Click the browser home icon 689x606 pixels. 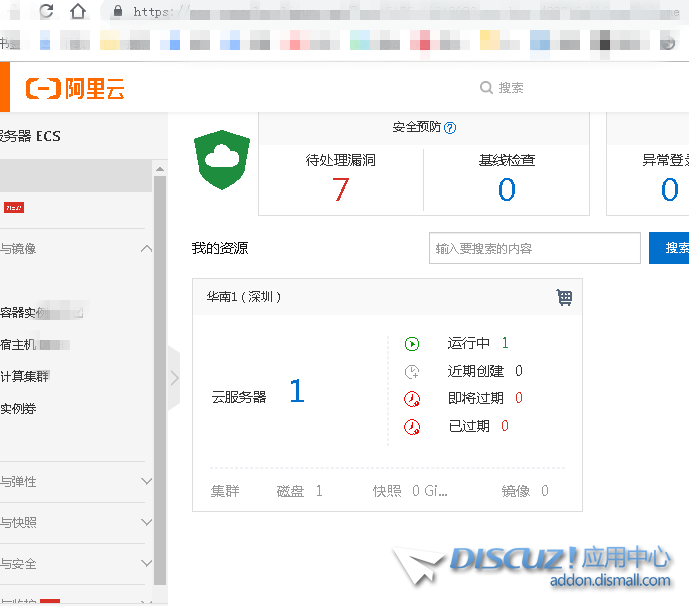point(78,12)
